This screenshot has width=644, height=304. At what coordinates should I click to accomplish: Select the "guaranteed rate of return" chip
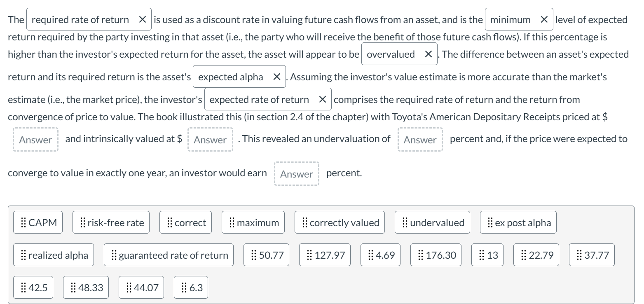(169, 255)
